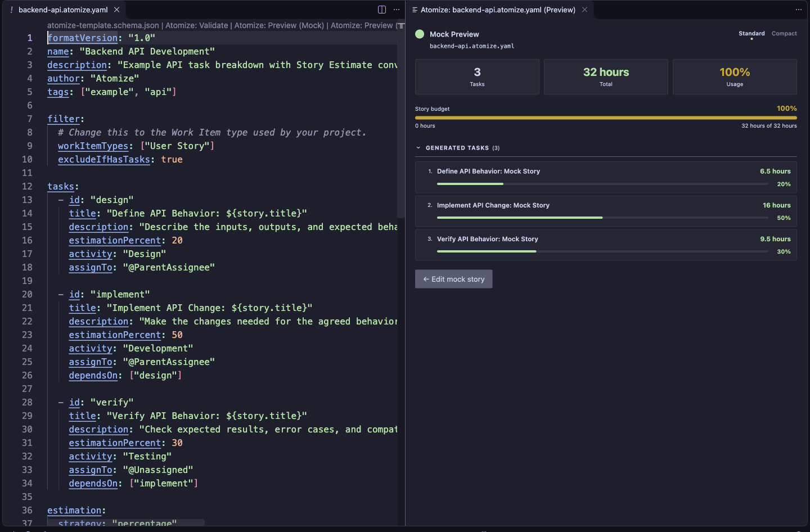Click task title 'Implement API Change: Mock Story'
This screenshot has width=810, height=532.
tap(493, 205)
